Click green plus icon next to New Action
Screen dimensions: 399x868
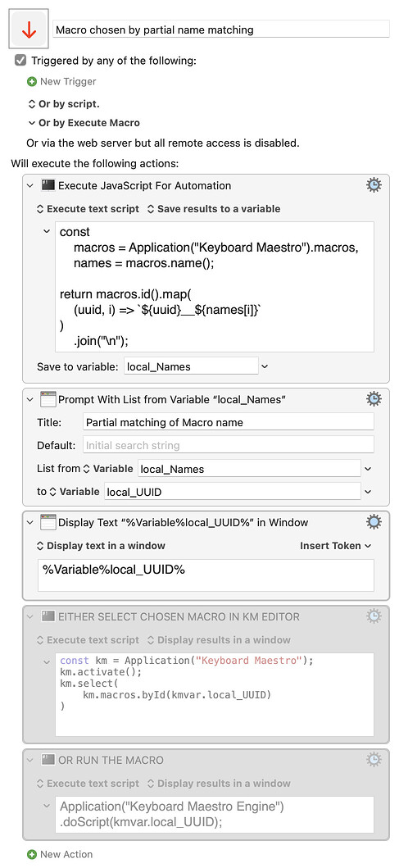pos(32,854)
